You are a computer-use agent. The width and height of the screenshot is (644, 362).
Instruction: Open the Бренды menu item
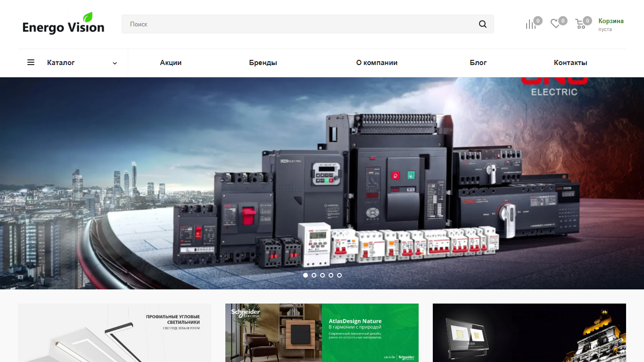click(x=263, y=63)
